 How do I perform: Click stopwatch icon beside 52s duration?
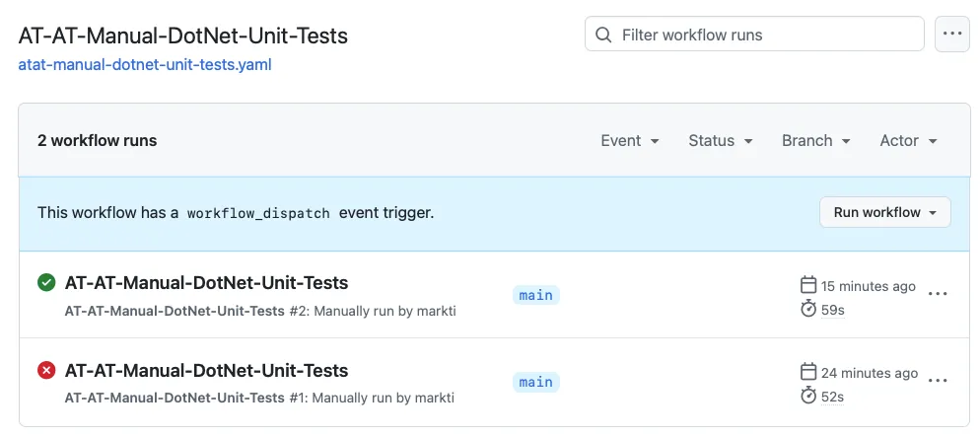pyautogui.click(x=808, y=396)
